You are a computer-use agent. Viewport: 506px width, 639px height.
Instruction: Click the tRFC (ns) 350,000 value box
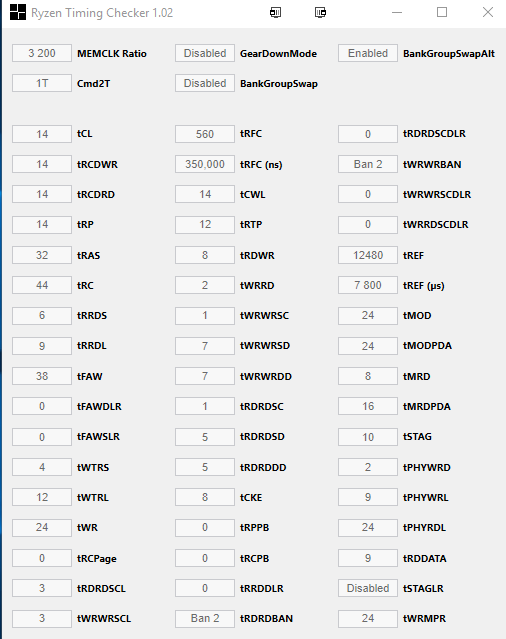(205, 164)
